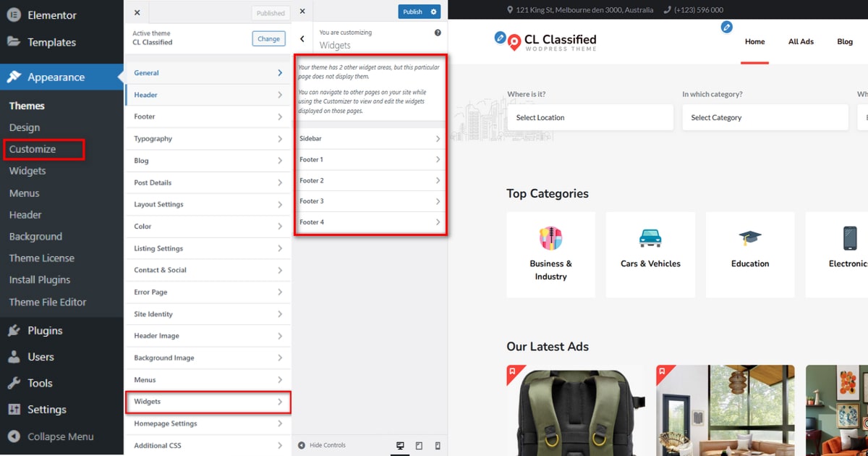Click the backpack ad thumbnail
868x456 pixels.
[x=576, y=410]
